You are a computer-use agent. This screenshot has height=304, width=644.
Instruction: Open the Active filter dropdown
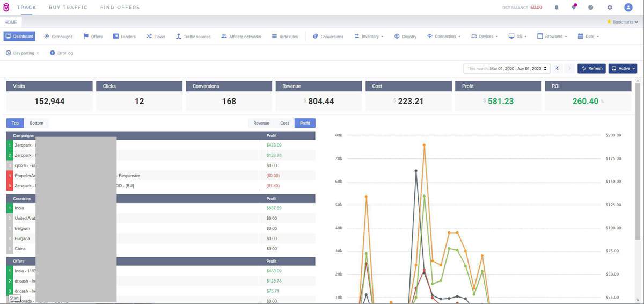[623, 68]
